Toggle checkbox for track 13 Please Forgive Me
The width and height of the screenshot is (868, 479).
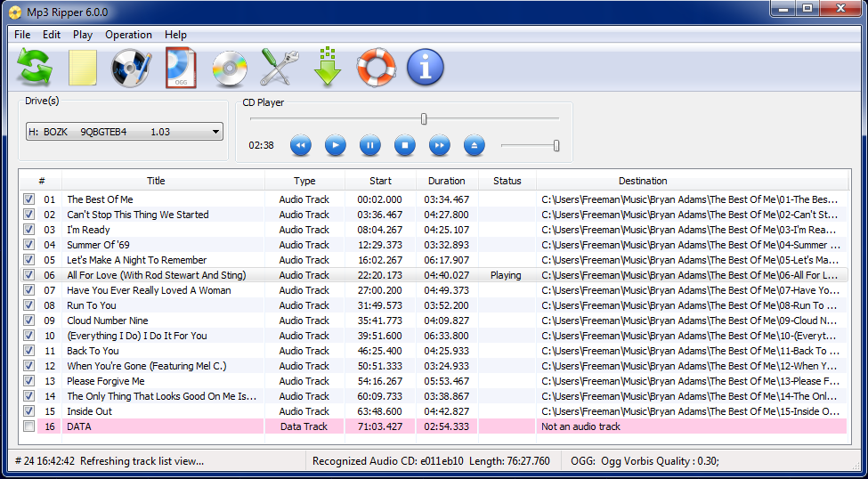[x=28, y=381]
